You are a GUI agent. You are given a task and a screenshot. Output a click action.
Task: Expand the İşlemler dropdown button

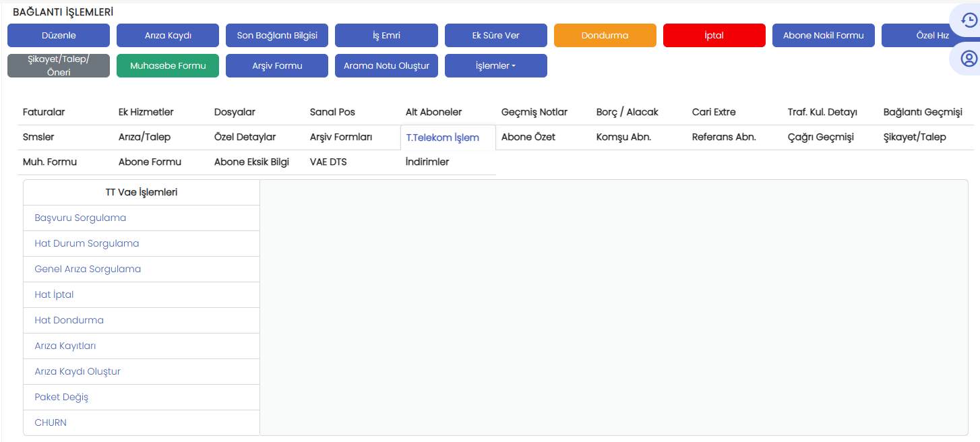point(496,66)
